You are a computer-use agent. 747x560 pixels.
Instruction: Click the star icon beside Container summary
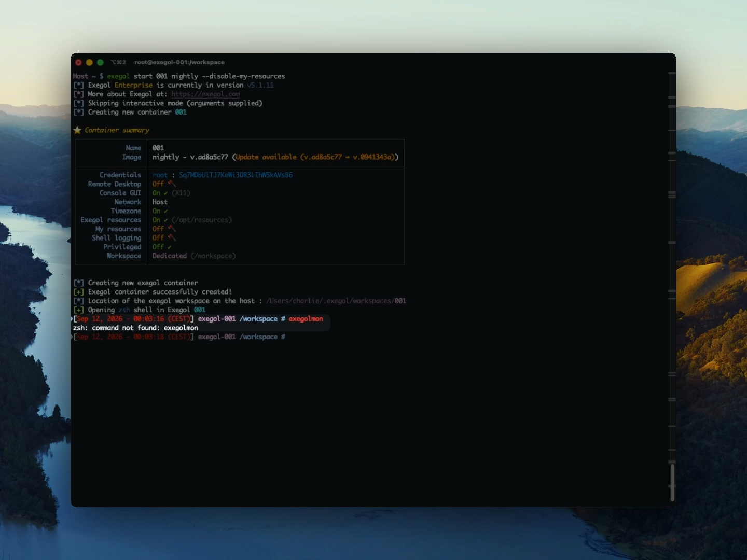(77, 130)
